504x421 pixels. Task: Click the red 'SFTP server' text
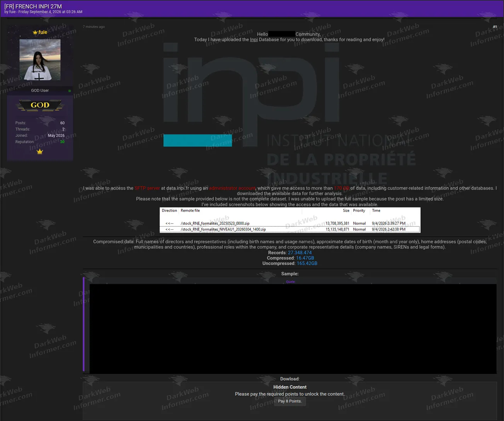tap(147, 188)
